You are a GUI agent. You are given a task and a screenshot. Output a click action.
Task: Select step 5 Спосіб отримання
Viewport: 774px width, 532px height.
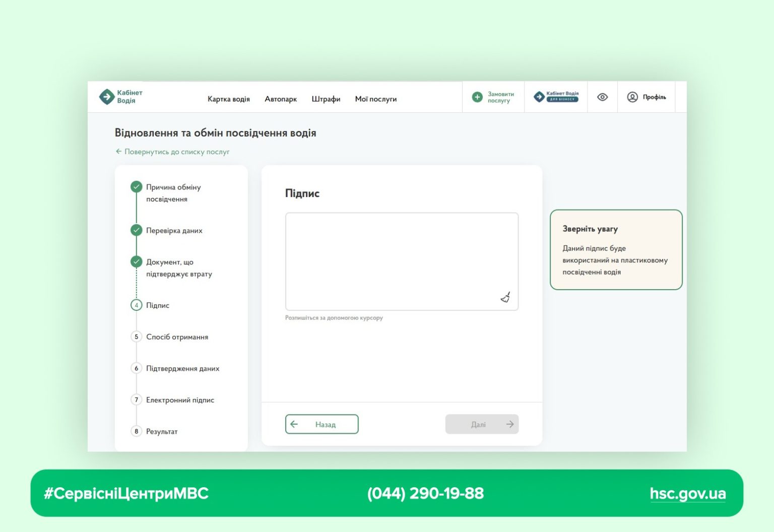click(136, 337)
